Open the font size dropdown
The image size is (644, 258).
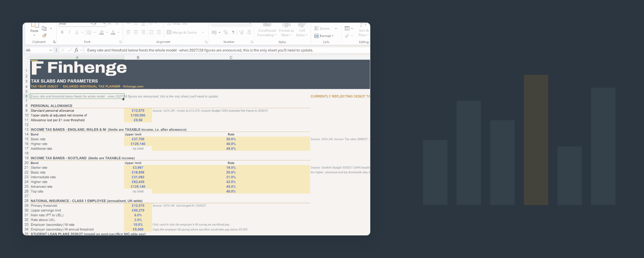pos(104,24)
